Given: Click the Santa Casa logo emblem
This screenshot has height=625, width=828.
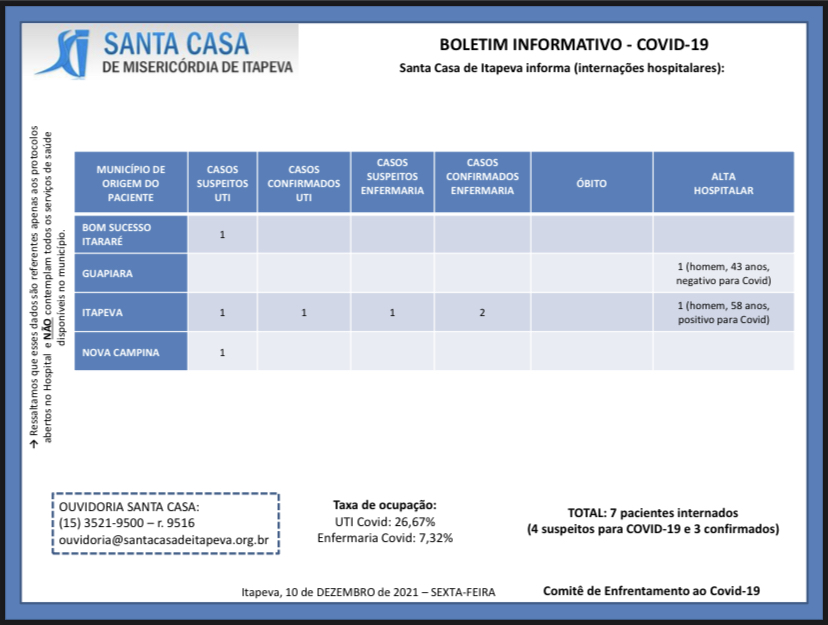Looking at the screenshot, I should click(x=64, y=53).
